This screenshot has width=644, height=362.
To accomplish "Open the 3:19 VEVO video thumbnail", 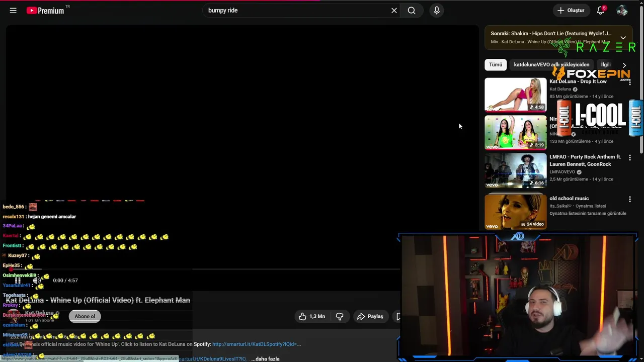I will click(x=515, y=132).
